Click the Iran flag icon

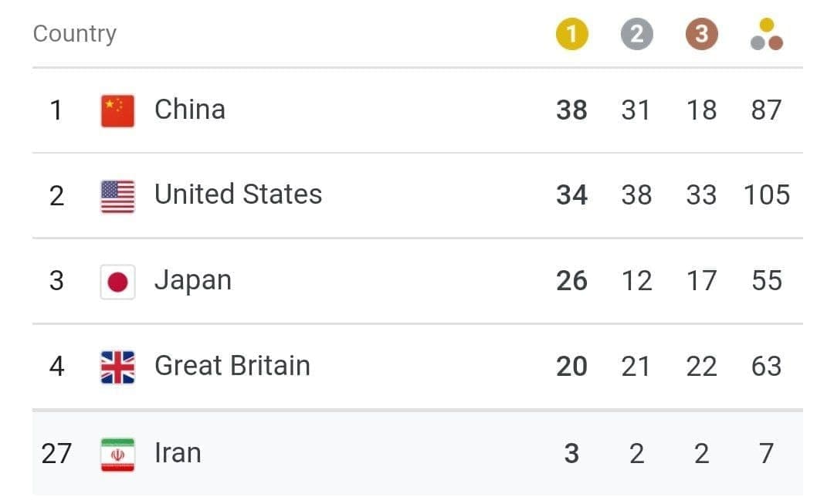(x=117, y=455)
